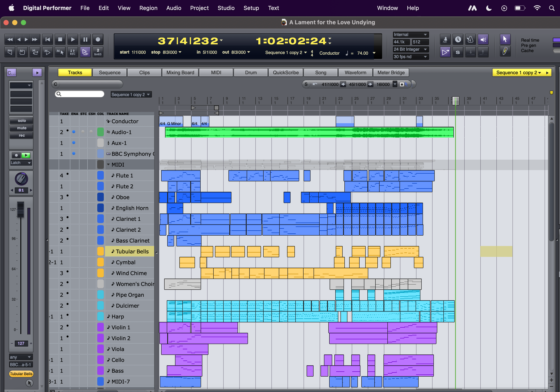Screen dimensions: 560x392
Task: Click the return-to-start transport button
Action: pyautogui.click(x=48, y=39)
